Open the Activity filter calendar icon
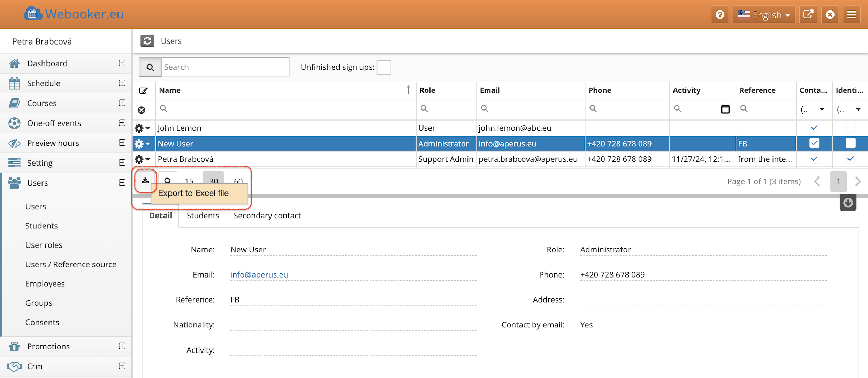The height and width of the screenshot is (378, 868). click(x=725, y=109)
